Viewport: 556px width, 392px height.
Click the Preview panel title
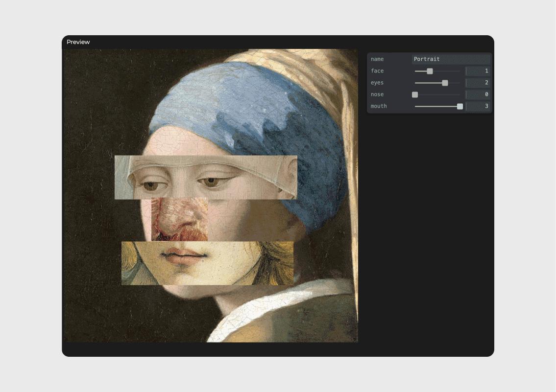pos(78,42)
